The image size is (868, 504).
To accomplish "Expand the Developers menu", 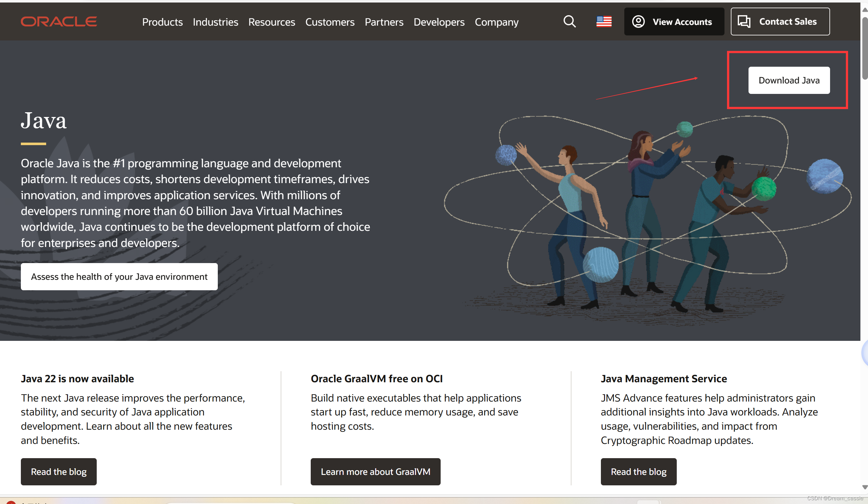I will 439,22.
